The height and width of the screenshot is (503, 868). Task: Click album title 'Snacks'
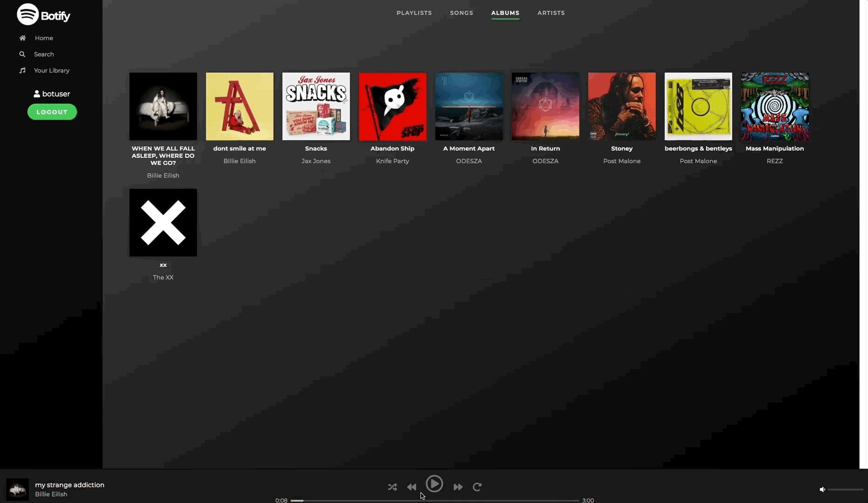pos(316,149)
